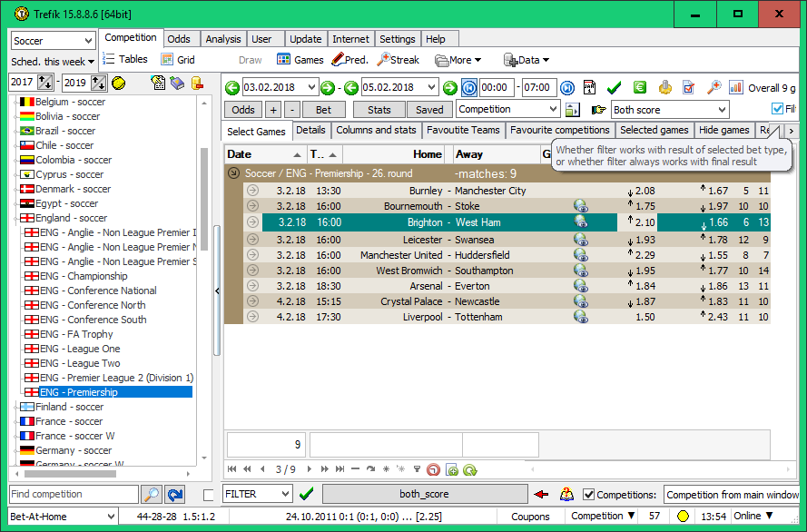Viewport: 807px width, 532px height.
Task: Toggle the round selector of West Bromwich - Southampton
Action: point(252,271)
